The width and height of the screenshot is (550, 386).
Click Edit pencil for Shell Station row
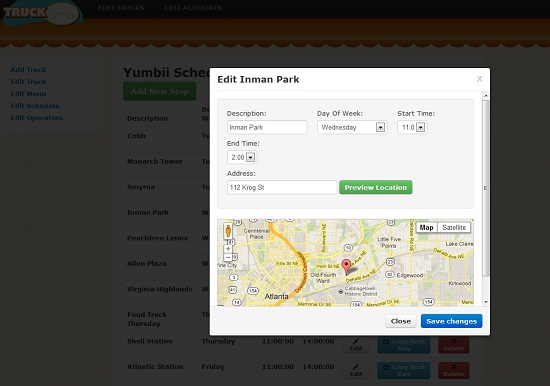[x=356, y=345]
